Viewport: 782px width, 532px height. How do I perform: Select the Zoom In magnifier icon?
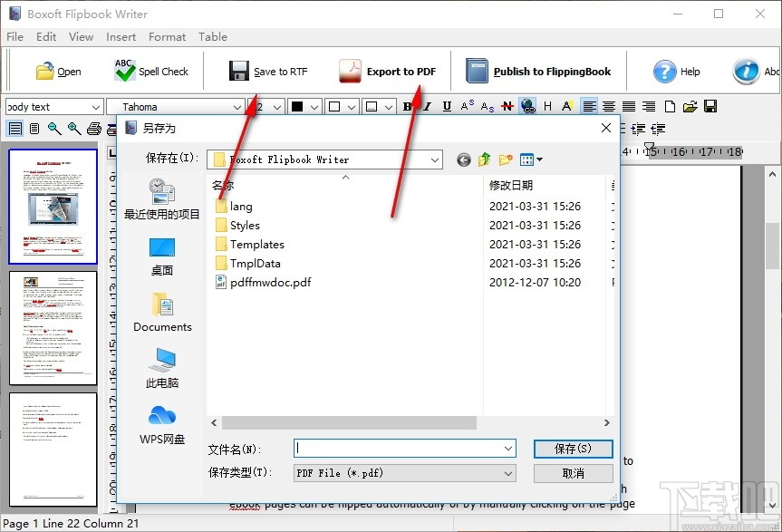[72, 128]
